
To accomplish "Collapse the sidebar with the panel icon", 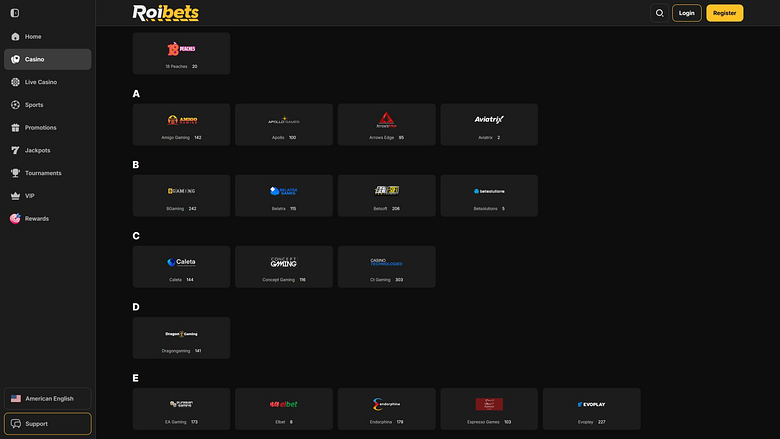I will pyautogui.click(x=15, y=13).
